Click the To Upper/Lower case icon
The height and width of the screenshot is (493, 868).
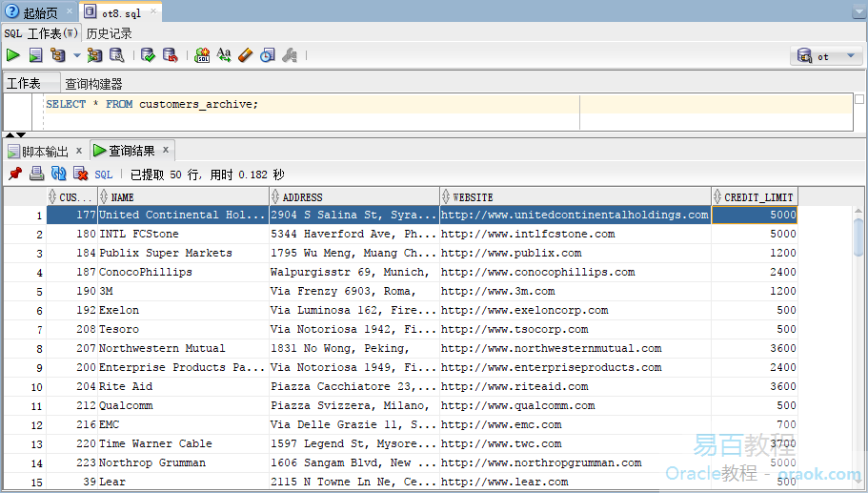coord(224,55)
